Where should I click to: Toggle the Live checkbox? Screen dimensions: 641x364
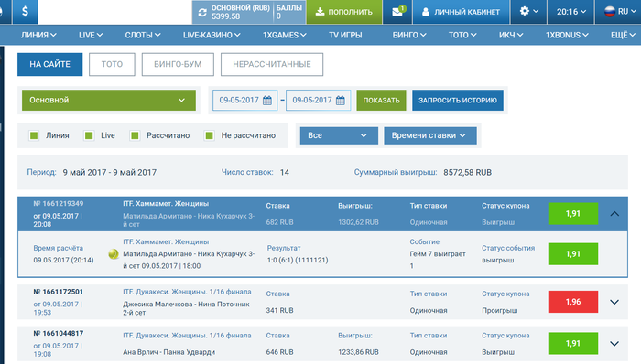pyautogui.click(x=89, y=135)
